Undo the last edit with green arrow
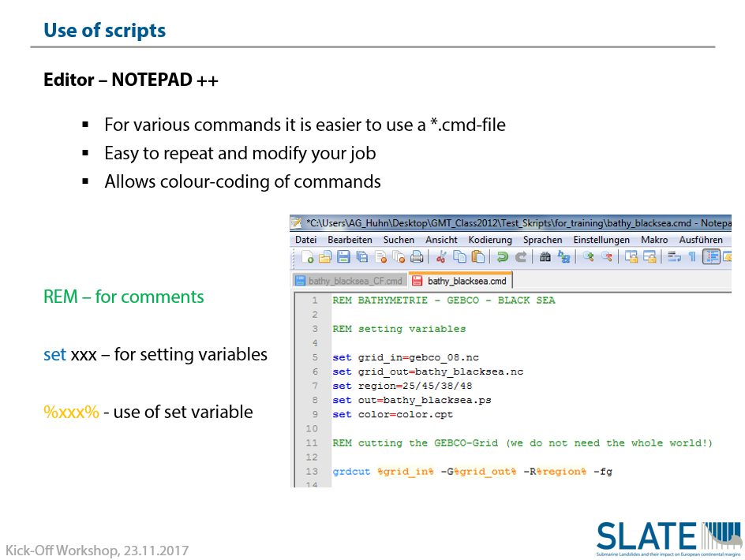The width and height of the screenshot is (745, 560). point(502,257)
